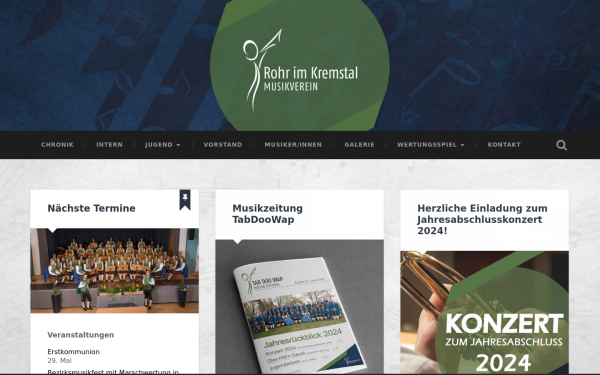Click the TabDooWap magazine cover image
The width and height of the screenshot is (600, 375).
300,307
